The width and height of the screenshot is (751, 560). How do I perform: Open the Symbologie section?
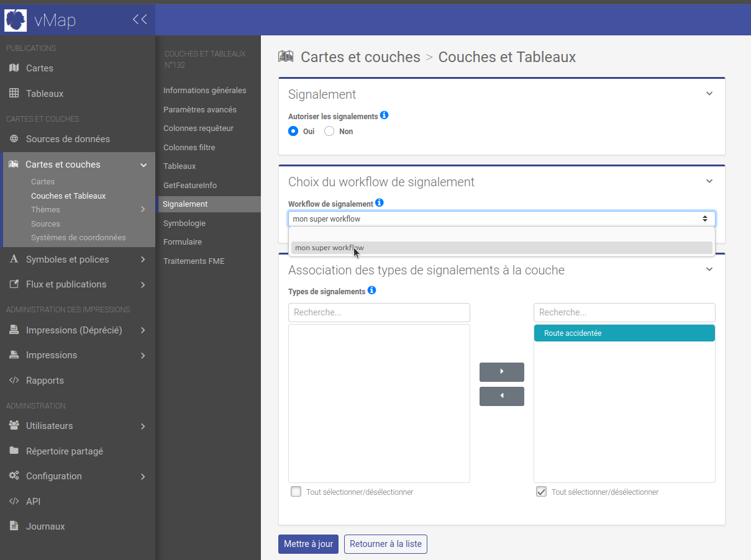coord(184,223)
